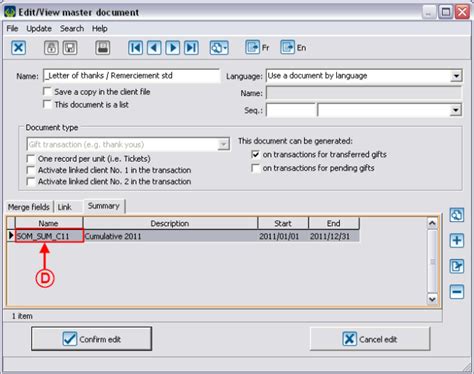Open the File menu
This screenshot has width=474, height=374.
12,29
